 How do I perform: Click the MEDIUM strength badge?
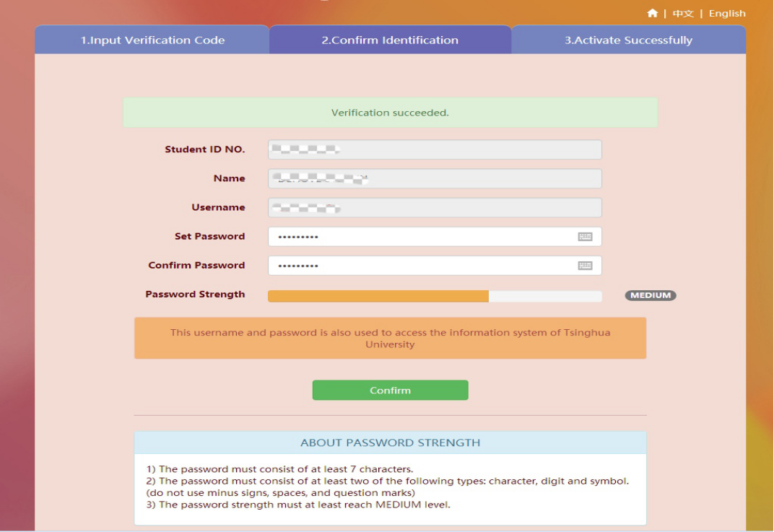[x=651, y=295]
